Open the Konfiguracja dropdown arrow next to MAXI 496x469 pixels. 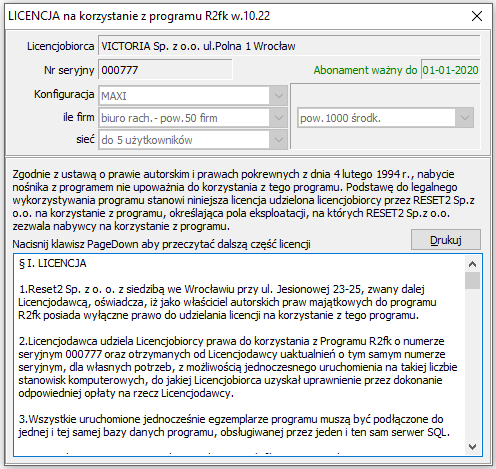tap(278, 96)
